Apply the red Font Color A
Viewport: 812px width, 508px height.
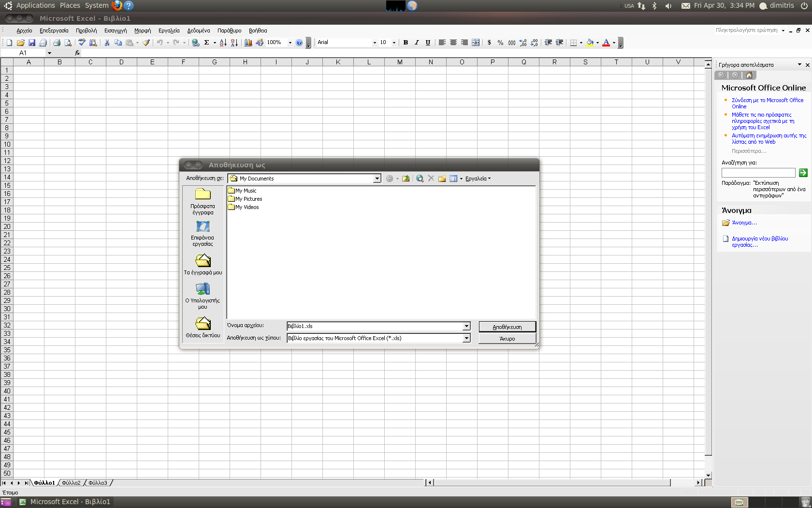click(x=606, y=43)
